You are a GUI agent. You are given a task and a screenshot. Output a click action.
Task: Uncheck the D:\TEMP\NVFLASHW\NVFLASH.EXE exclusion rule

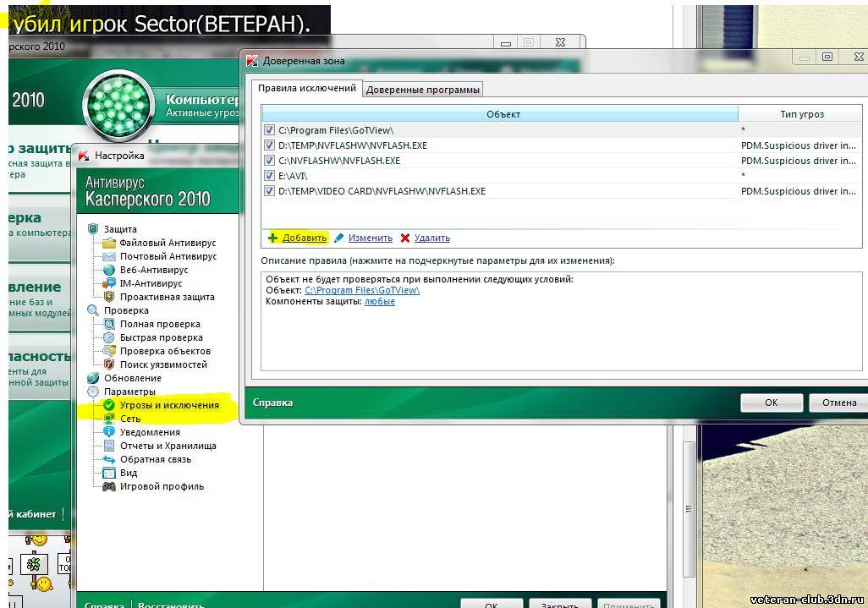269,145
